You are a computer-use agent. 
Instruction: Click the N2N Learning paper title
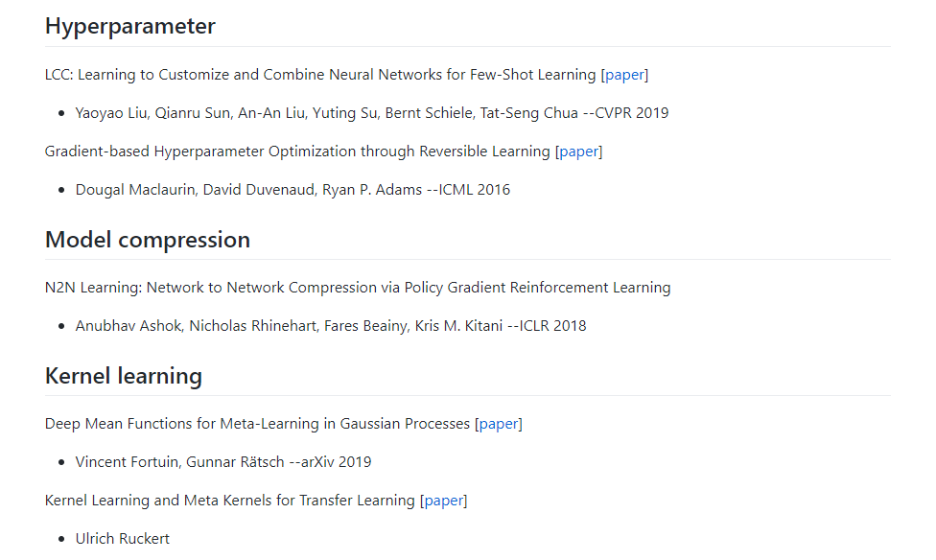point(358,288)
